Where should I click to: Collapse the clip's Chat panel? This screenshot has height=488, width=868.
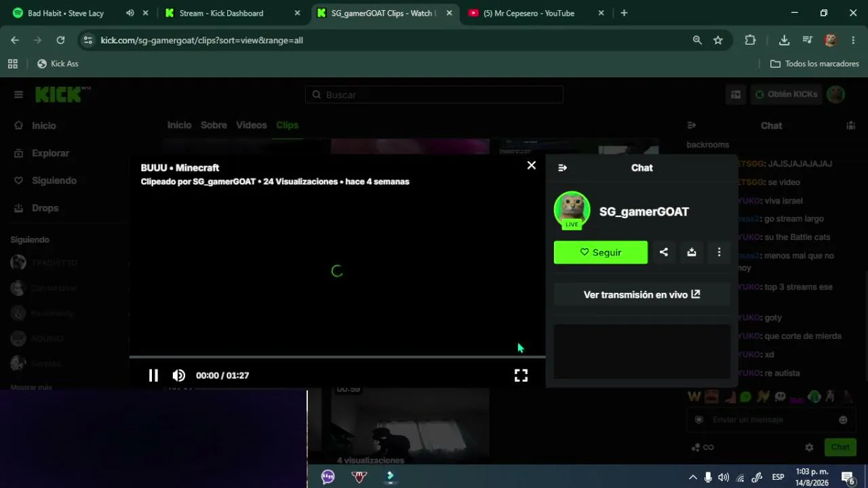tap(562, 168)
